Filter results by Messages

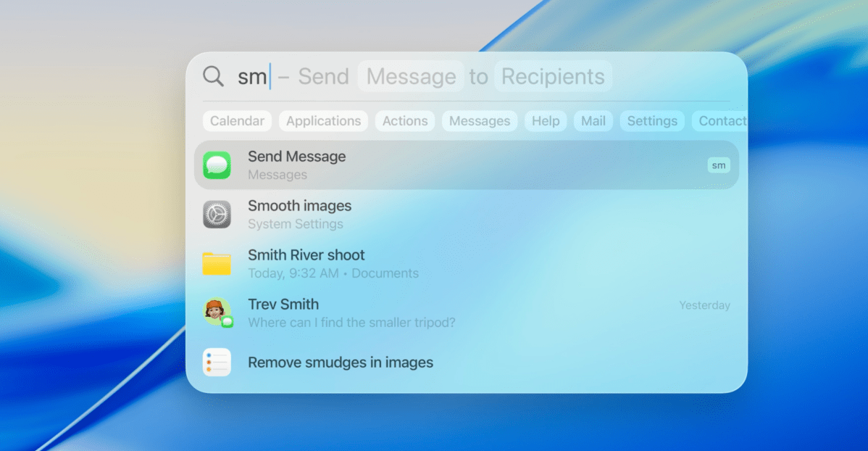click(x=479, y=121)
